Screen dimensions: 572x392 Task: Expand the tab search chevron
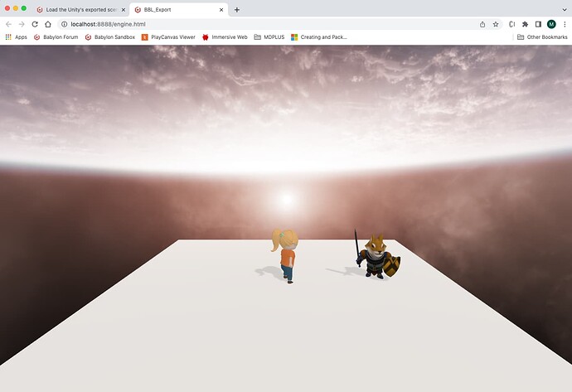pos(565,10)
